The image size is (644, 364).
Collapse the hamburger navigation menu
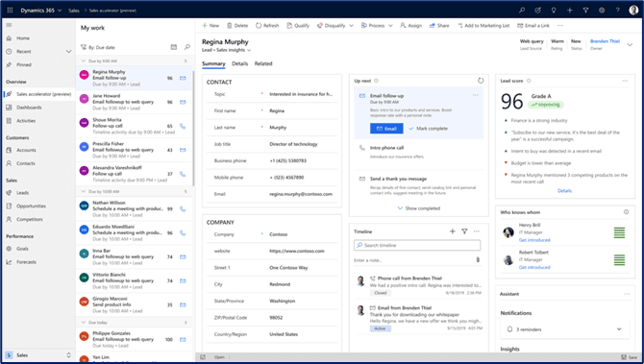9,25
